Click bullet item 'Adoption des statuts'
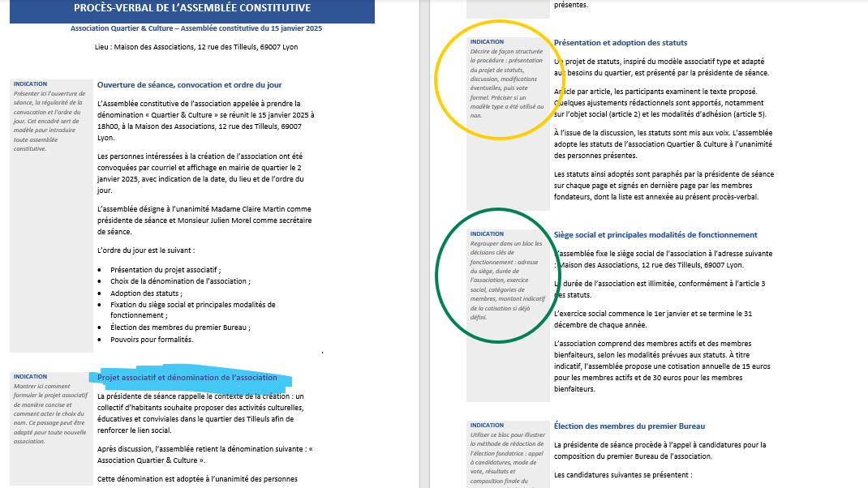This screenshot has height=488, width=868. [x=147, y=293]
